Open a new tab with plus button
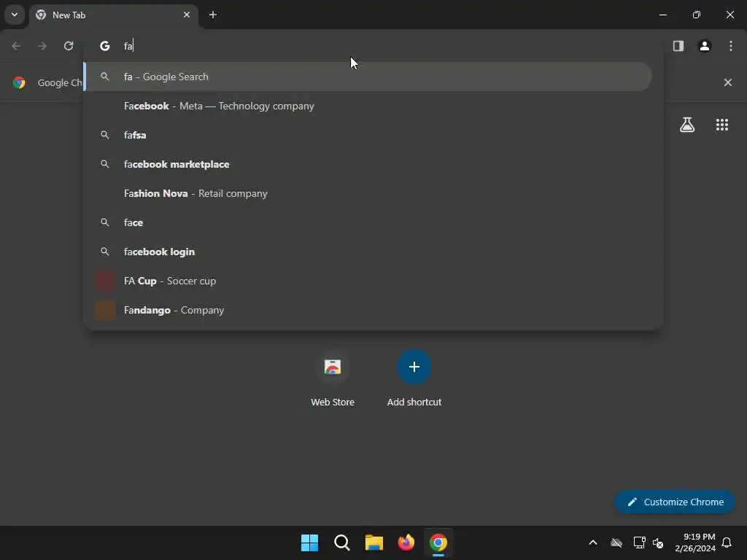Viewport: 747px width, 560px height. [213, 15]
